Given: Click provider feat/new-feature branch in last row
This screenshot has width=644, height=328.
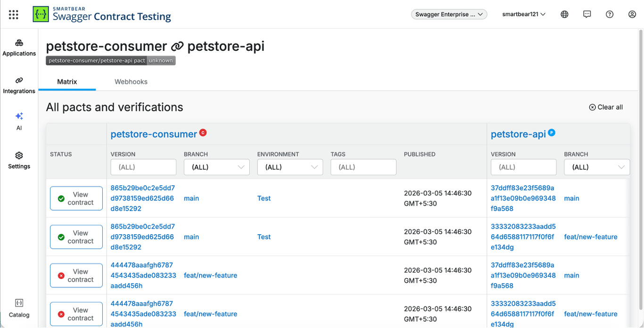Looking at the screenshot, I should pyautogui.click(x=591, y=314).
